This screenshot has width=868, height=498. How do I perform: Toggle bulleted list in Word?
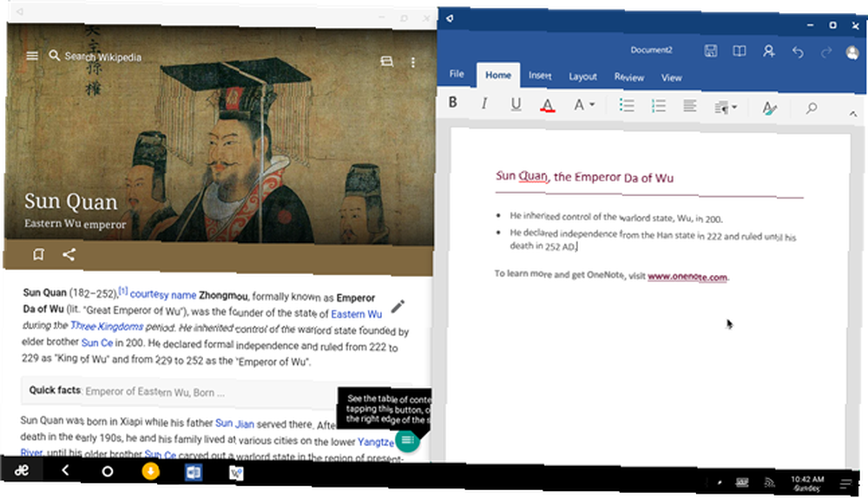(x=627, y=105)
